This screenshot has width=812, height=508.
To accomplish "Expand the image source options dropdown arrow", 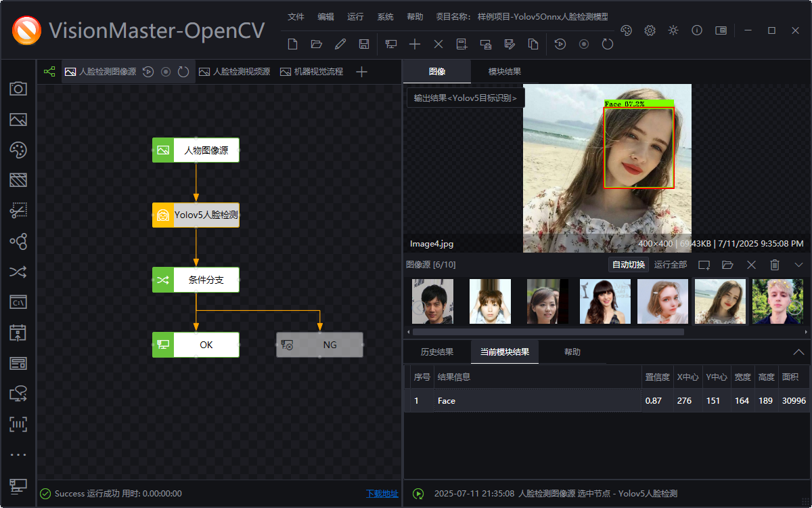I will [798, 264].
